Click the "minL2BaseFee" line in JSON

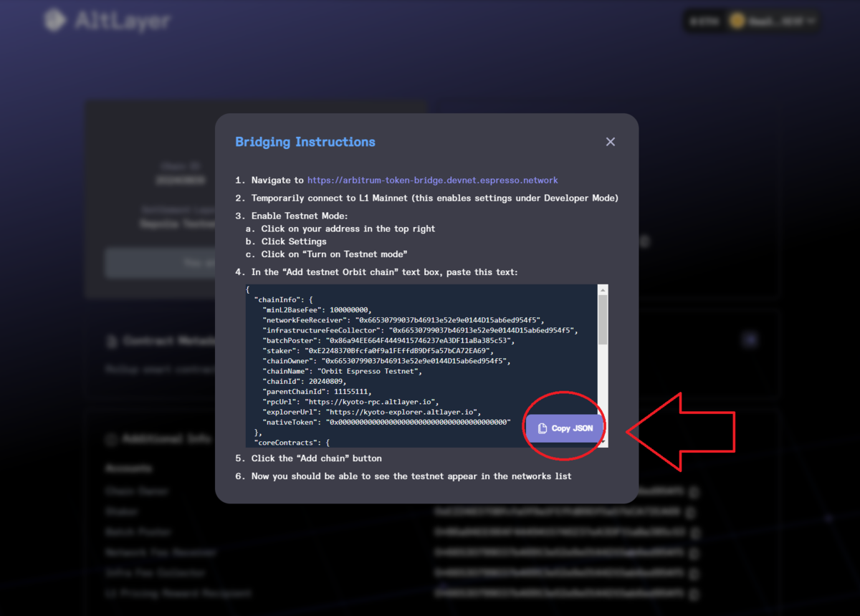point(317,309)
